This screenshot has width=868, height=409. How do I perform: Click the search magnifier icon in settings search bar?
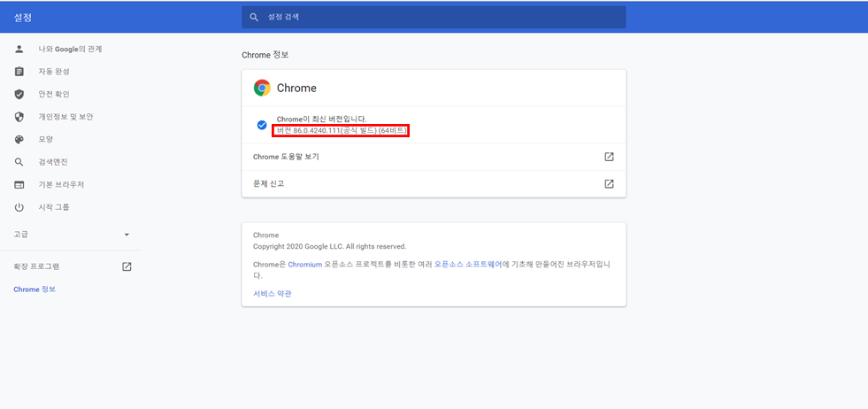(x=254, y=17)
